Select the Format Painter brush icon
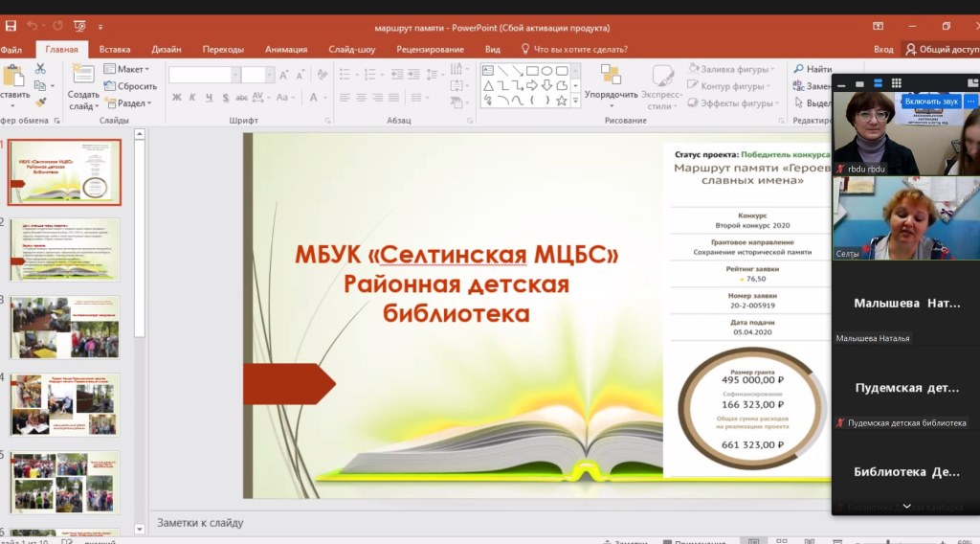 [40, 102]
